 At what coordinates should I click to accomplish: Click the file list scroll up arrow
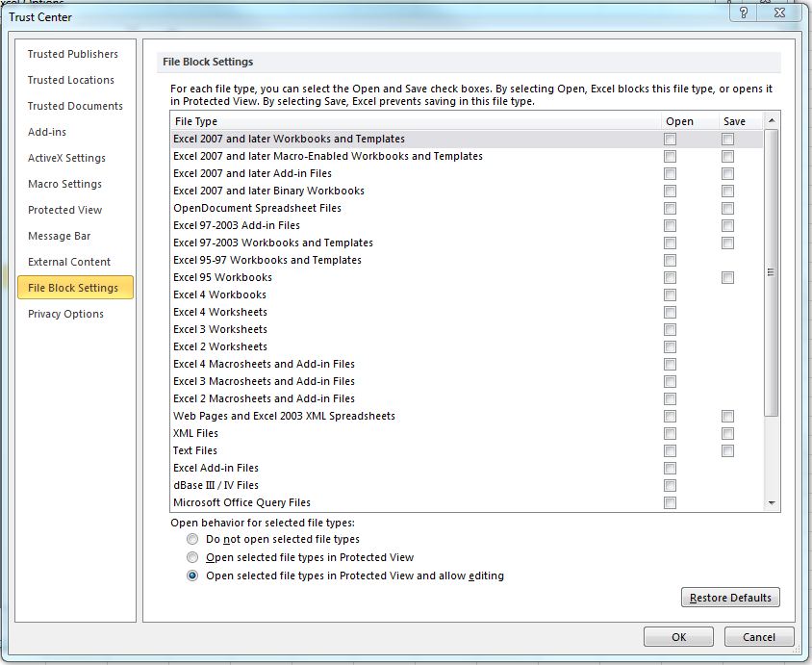click(772, 120)
